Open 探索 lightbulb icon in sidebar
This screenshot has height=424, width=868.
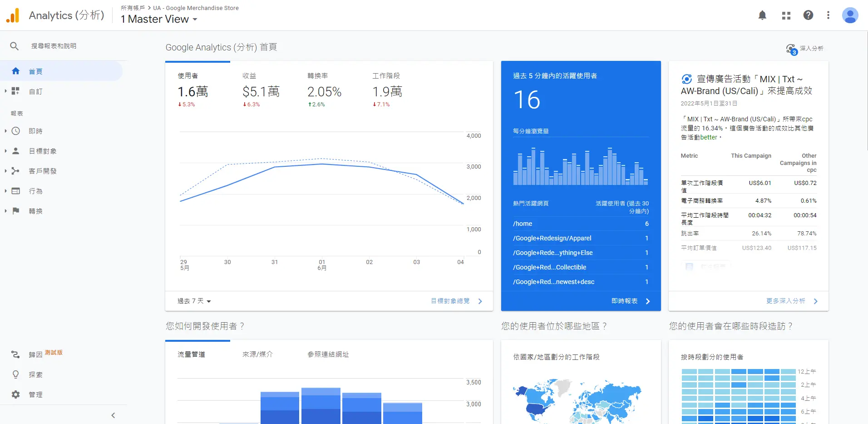[x=16, y=374]
